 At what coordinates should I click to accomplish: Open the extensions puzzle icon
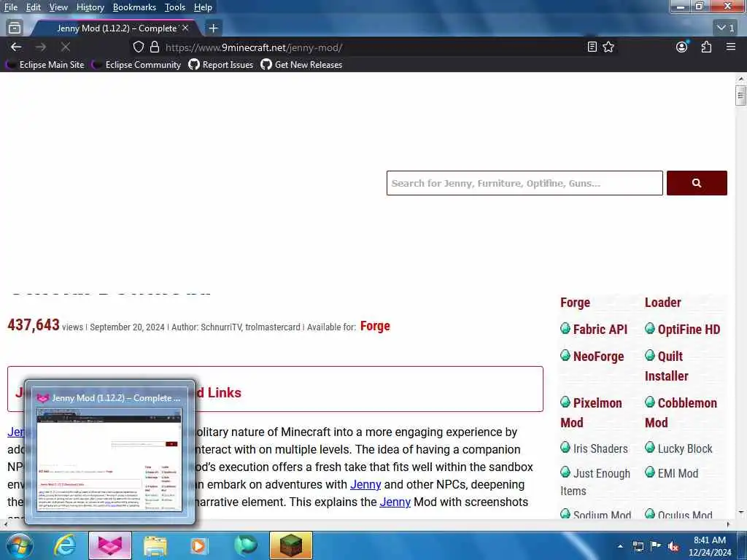(706, 47)
